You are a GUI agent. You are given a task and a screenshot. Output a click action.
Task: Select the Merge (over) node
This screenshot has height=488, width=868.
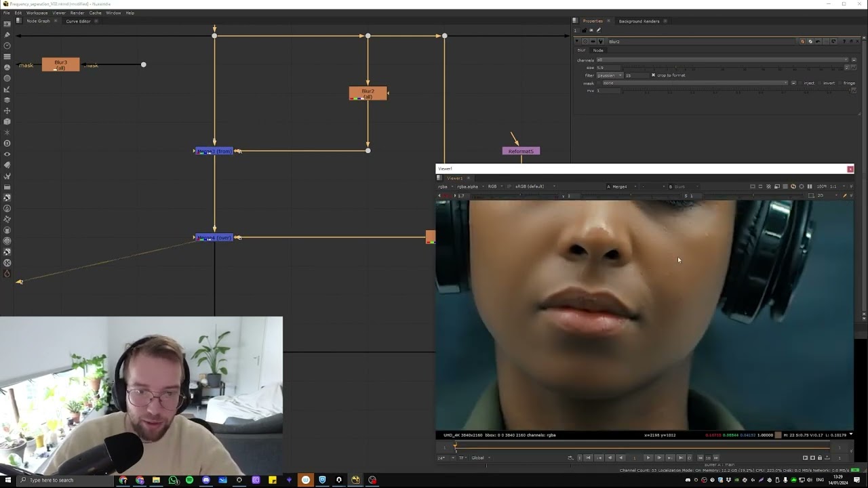pos(214,237)
